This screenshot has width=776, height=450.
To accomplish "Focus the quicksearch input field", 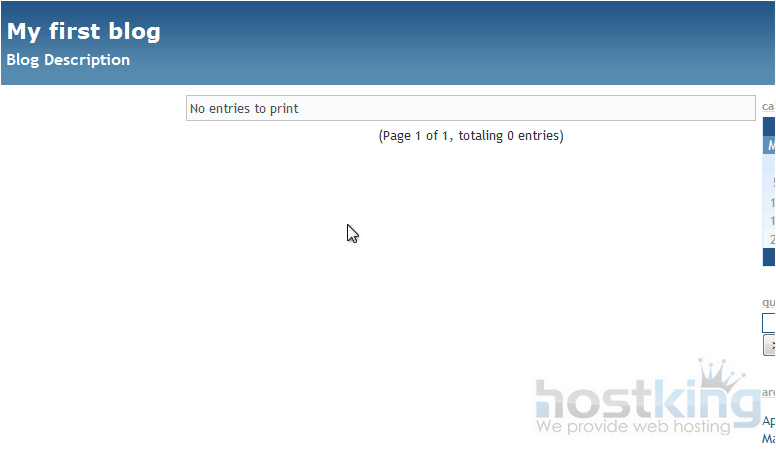I will 769,323.
